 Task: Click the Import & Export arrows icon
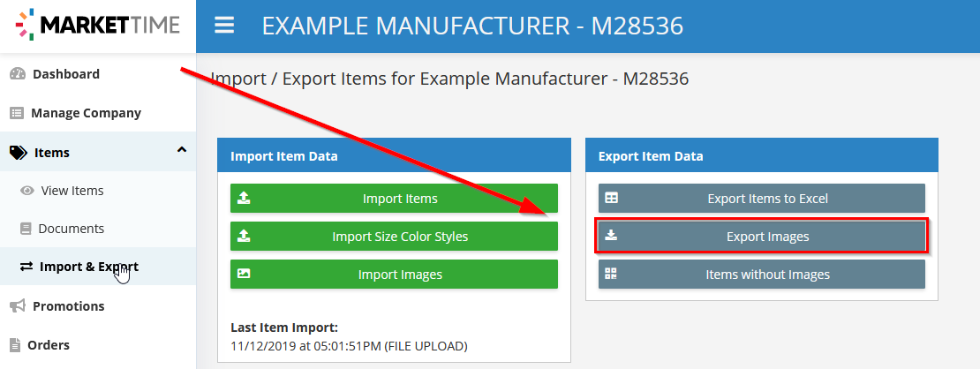tap(26, 267)
